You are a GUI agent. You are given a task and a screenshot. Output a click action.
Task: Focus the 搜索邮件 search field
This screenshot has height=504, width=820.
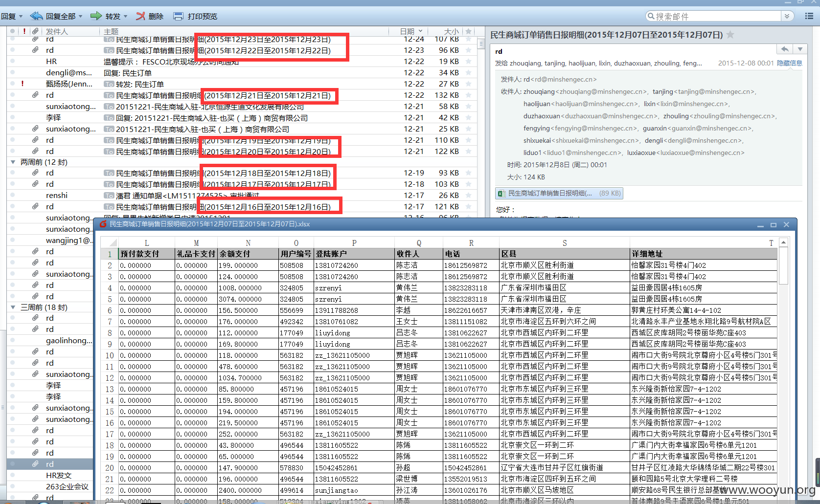(x=718, y=16)
